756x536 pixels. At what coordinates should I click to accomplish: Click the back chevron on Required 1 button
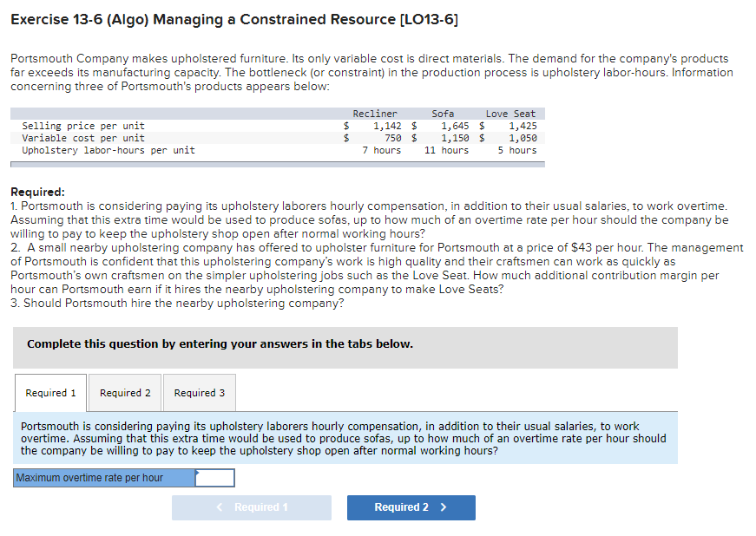[x=220, y=507]
